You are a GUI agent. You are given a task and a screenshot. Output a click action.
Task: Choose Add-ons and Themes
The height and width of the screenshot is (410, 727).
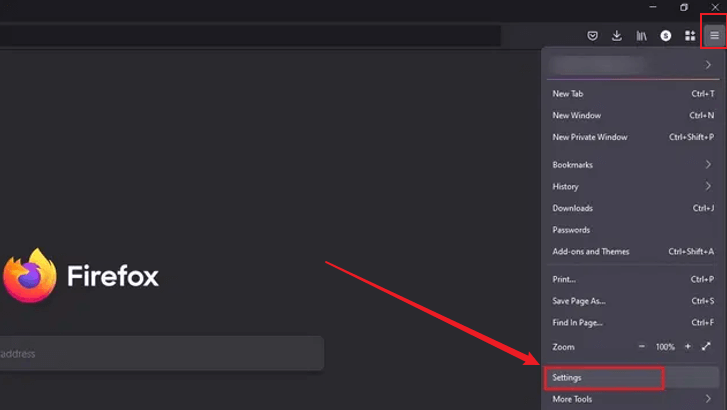tap(590, 251)
